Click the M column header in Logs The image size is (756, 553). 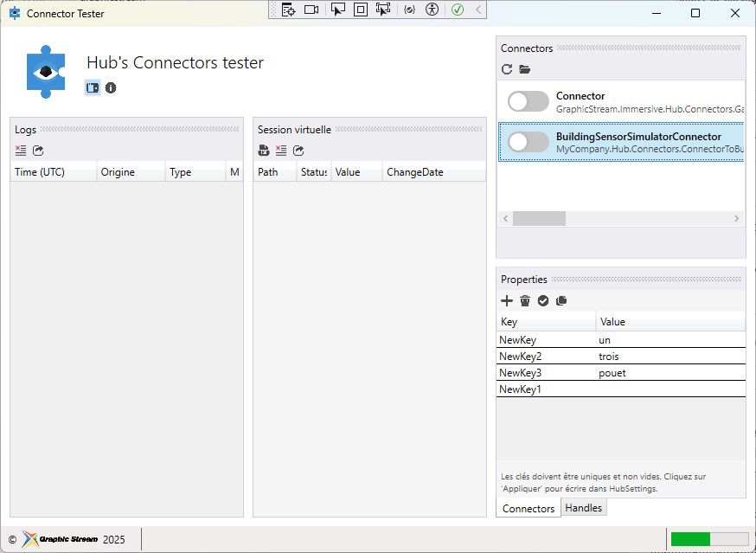(234, 172)
